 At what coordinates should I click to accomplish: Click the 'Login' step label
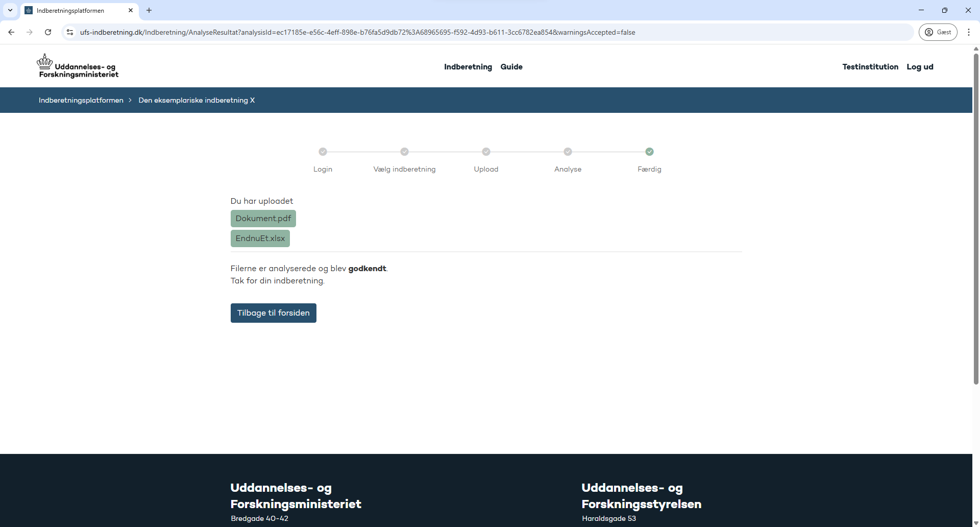pos(323,169)
